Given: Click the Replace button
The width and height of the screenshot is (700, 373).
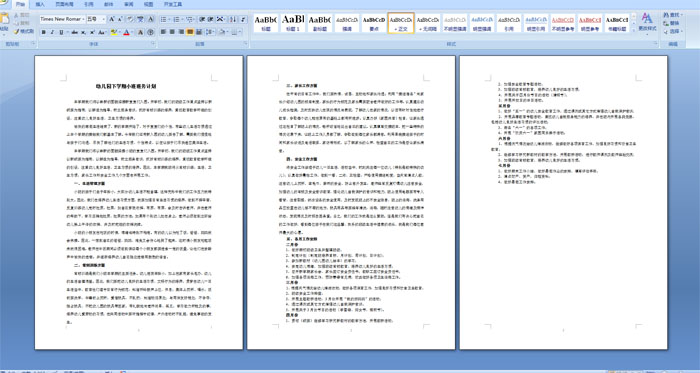Looking at the screenshot, I should click(x=671, y=23).
